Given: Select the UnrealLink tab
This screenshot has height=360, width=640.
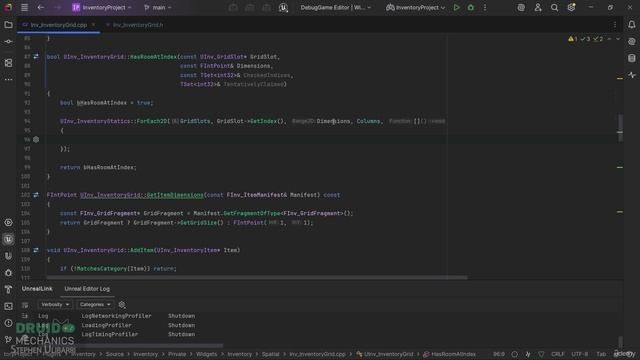Looking at the screenshot, I should 37,289.
